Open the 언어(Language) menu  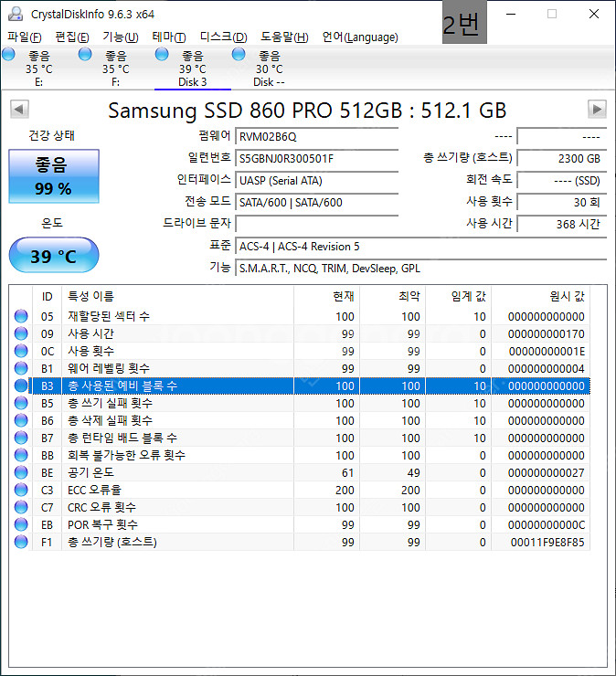360,37
